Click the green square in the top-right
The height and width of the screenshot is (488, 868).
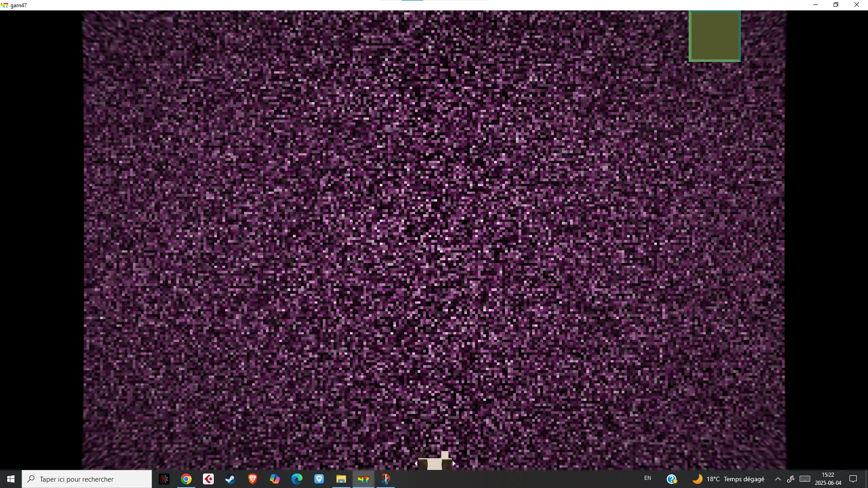714,36
